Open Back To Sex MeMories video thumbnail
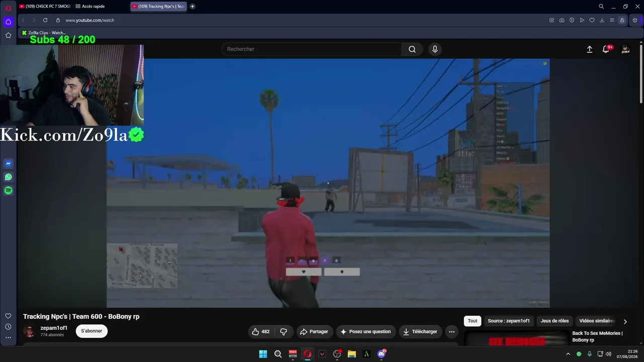 517,339
